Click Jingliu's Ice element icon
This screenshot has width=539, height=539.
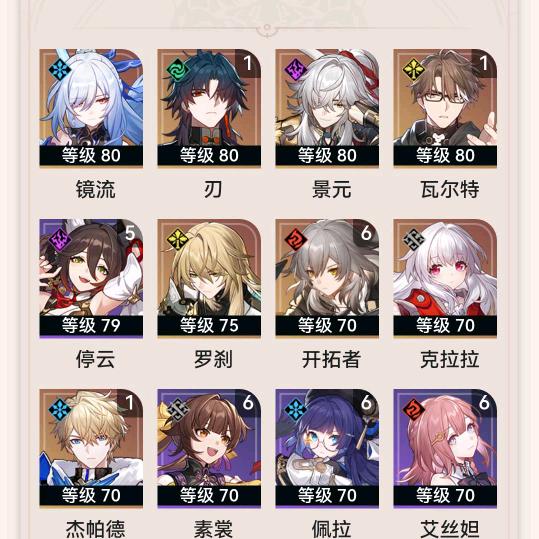point(60,70)
